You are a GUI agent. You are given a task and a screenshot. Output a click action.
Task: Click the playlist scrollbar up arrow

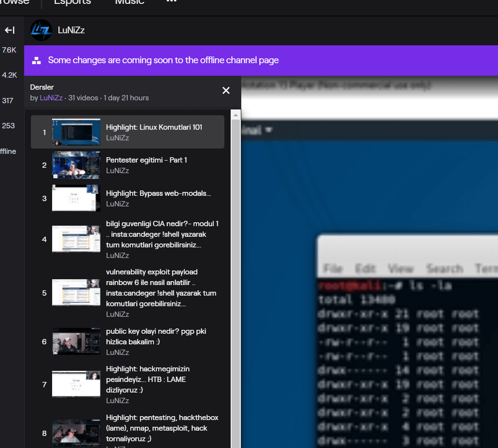pos(235,115)
